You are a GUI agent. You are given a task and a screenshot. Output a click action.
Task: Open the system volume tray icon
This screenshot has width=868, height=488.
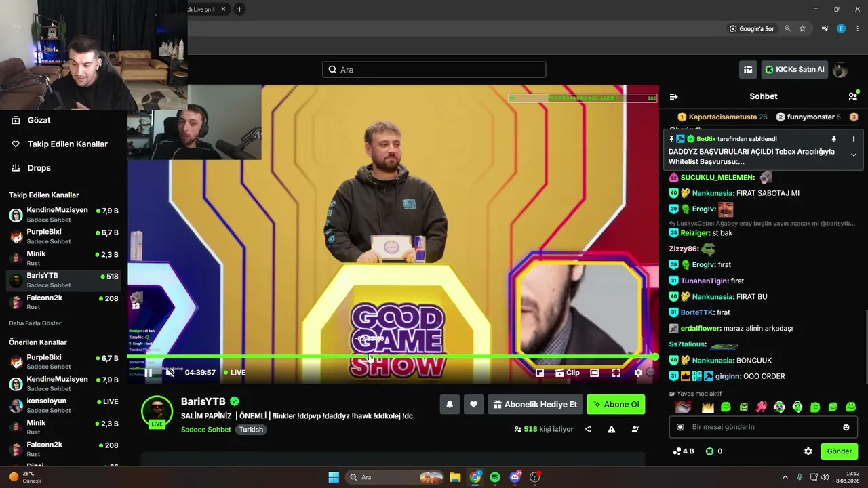[825, 477]
